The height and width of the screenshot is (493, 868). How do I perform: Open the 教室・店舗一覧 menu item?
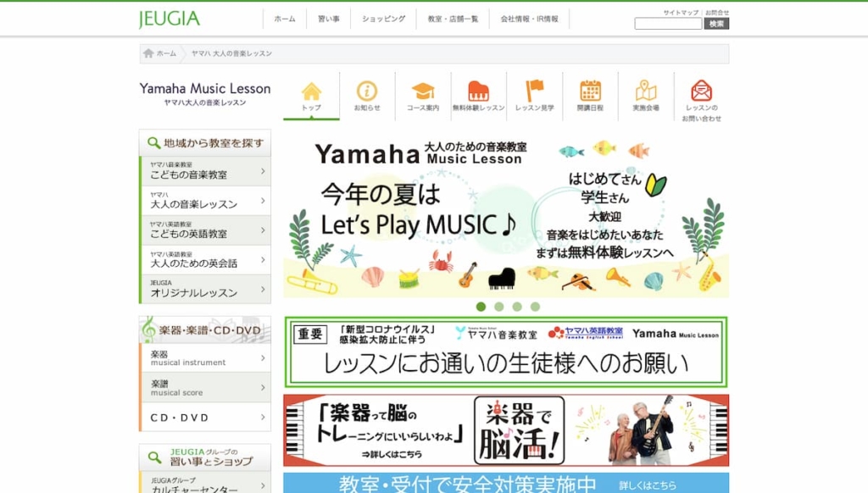coord(453,19)
